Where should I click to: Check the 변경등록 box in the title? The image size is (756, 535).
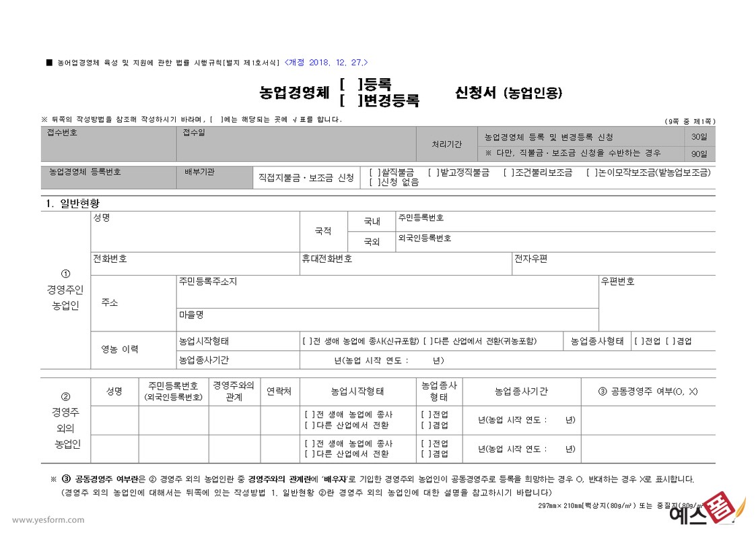(351, 100)
